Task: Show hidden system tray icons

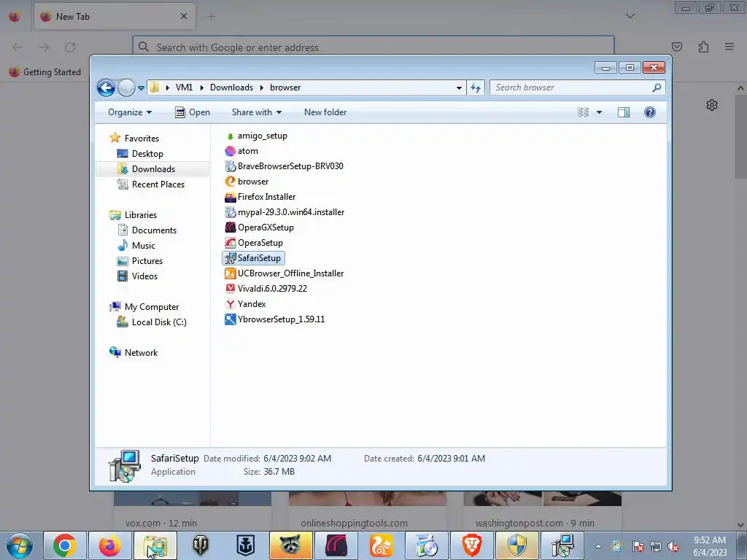Action: pos(598,547)
